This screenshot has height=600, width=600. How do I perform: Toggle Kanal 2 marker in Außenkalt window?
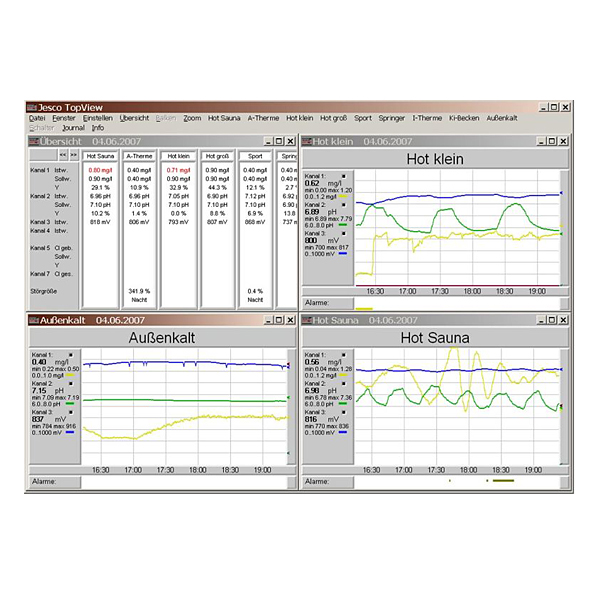click(71, 383)
